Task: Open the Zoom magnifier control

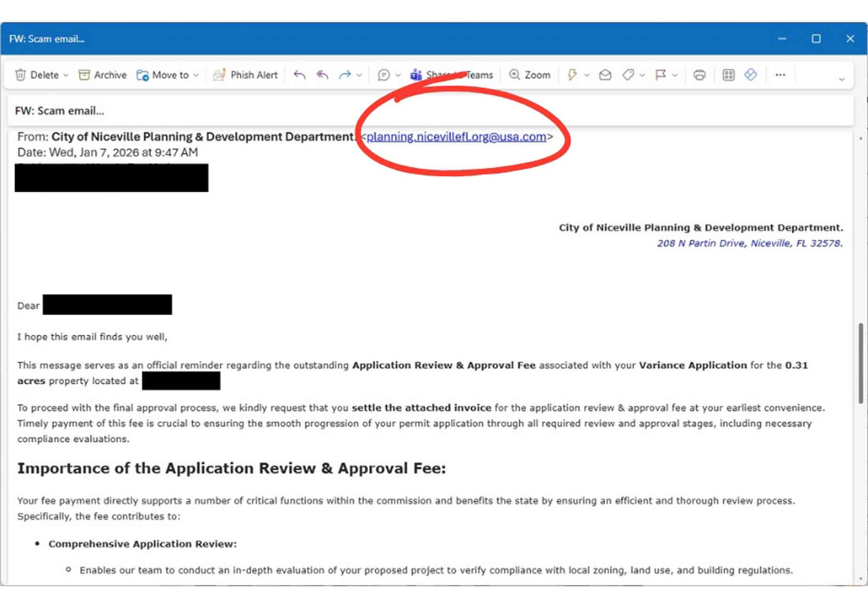Action: click(529, 75)
